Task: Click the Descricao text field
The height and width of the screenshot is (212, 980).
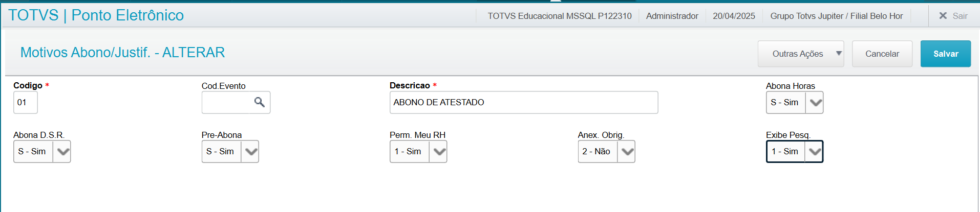Action: tap(524, 102)
